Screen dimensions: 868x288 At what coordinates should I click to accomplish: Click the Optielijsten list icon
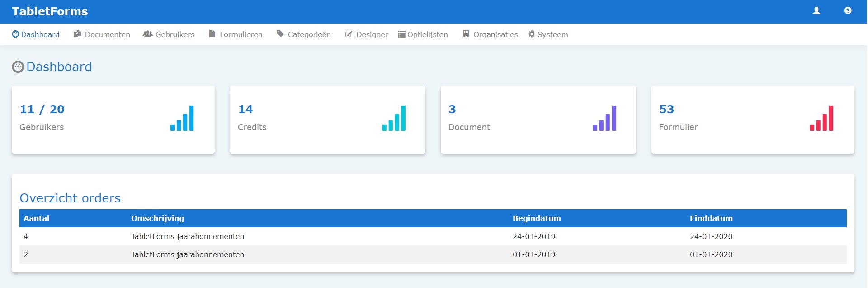point(401,34)
